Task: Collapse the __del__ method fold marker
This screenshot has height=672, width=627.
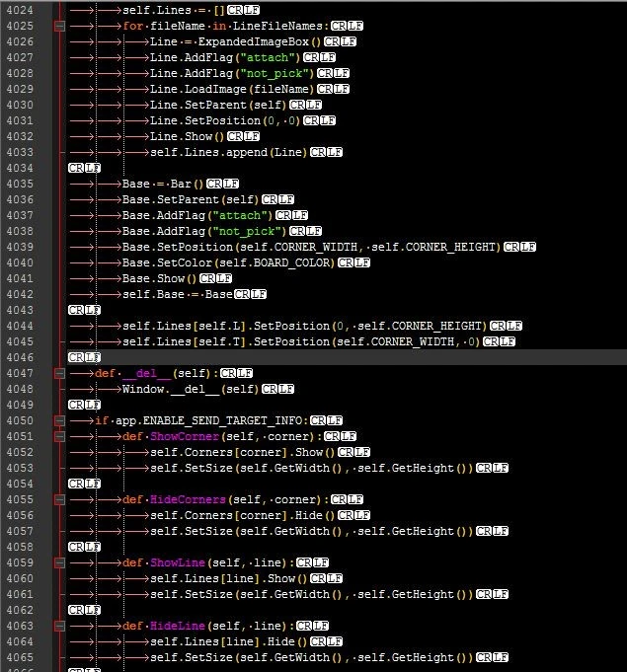Action: click(x=59, y=374)
